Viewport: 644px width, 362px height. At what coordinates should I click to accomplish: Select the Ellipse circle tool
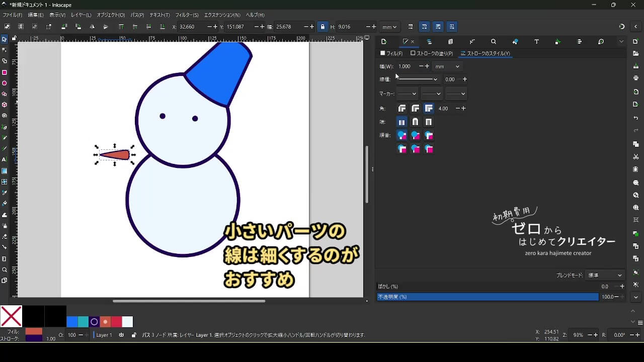click(x=5, y=83)
